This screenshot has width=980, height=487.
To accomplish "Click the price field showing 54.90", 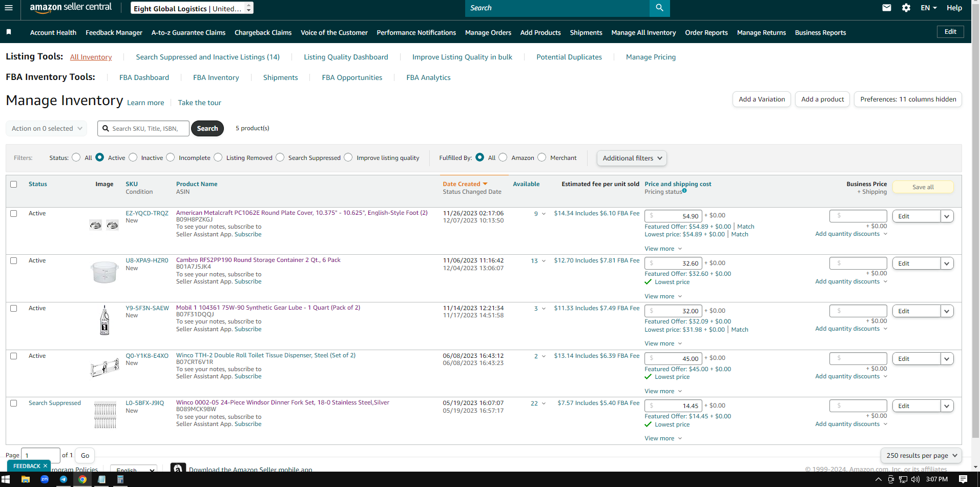I will pyautogui.click(x=673, y=216).
